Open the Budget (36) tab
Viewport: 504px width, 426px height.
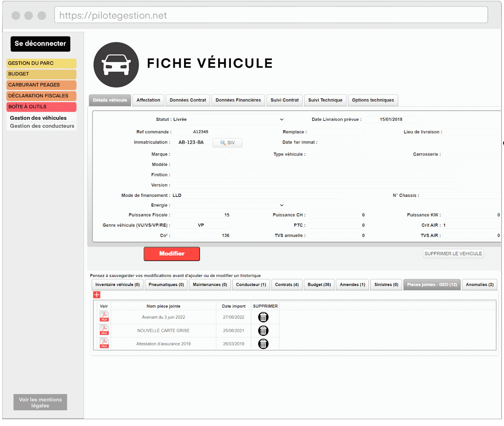click(319, 284)
